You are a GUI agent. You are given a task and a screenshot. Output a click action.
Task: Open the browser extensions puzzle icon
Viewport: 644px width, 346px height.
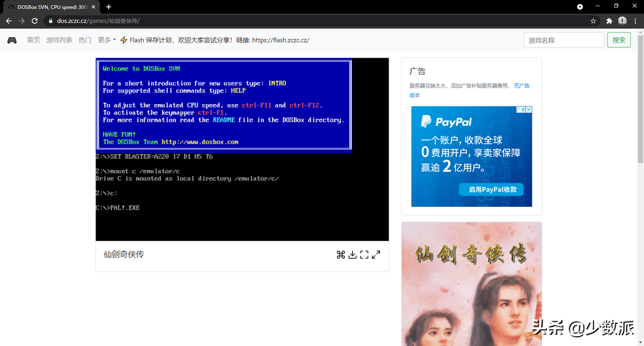coord(609,21)
